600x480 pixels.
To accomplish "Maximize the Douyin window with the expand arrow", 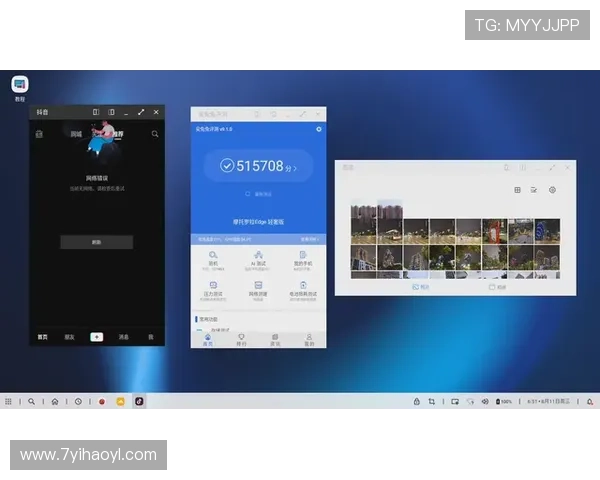I will pos(141,112).
